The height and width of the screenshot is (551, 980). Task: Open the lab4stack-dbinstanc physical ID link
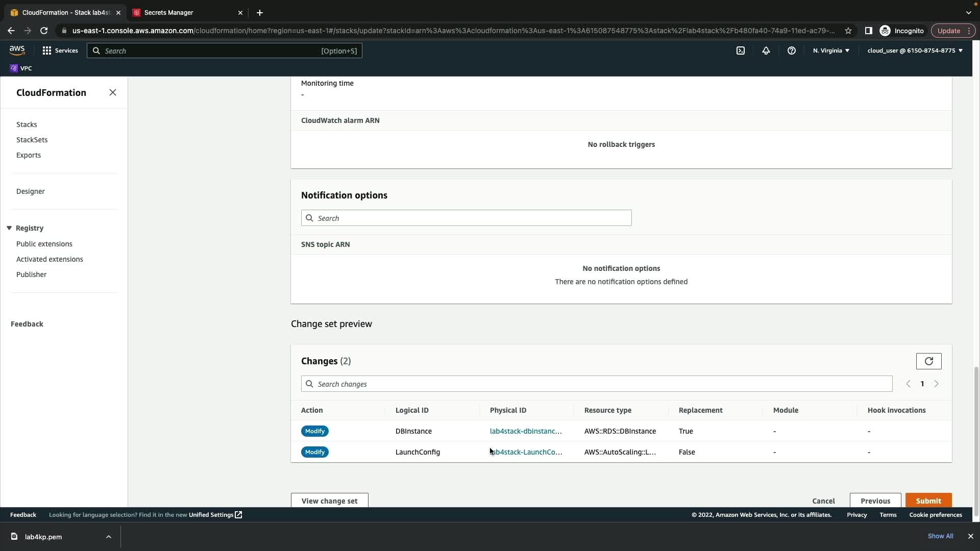[526, 431]
